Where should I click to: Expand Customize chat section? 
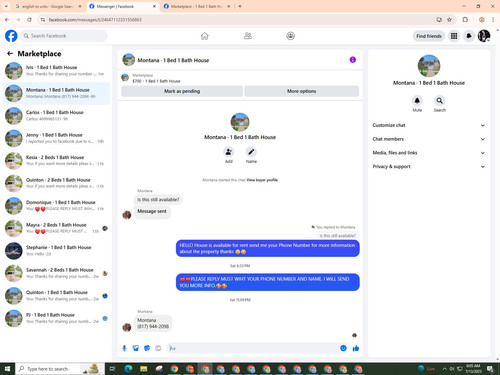(x=428, y=125)
